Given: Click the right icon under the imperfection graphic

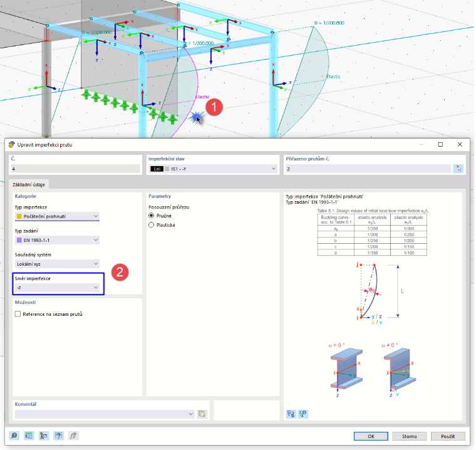Looking at the screenshot, I should (x=303, y=414).
